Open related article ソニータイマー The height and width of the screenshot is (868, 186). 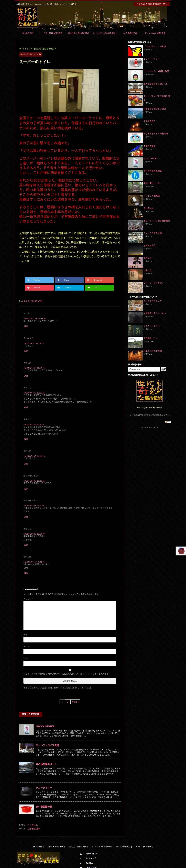point(44,788)
